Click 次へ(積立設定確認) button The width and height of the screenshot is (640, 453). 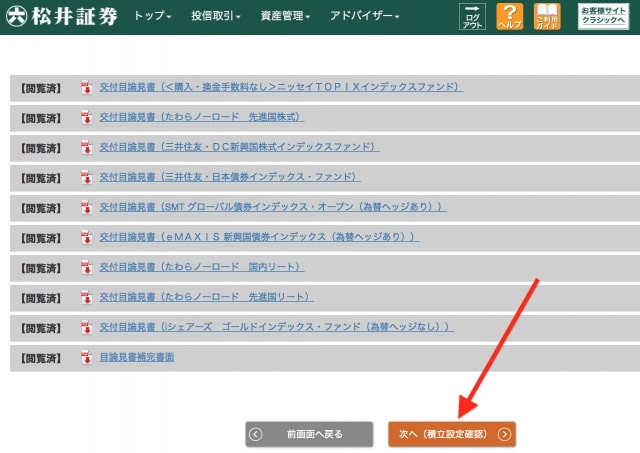click(x=452, y=434)
